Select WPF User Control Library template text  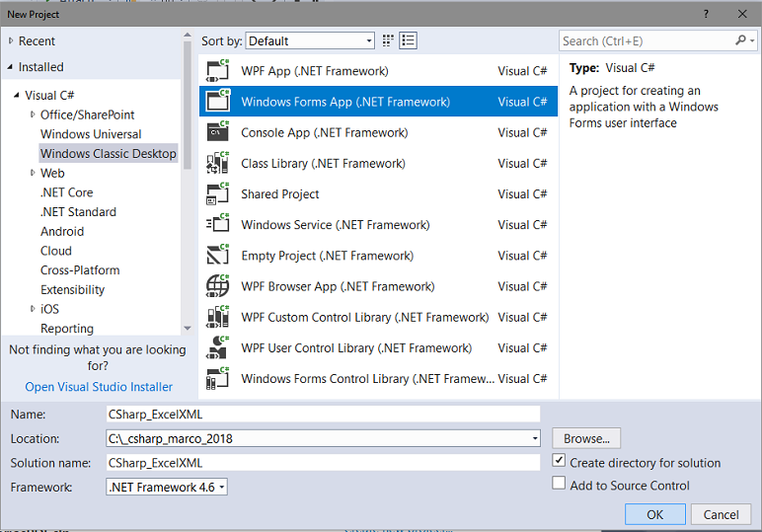coord(356,347)
